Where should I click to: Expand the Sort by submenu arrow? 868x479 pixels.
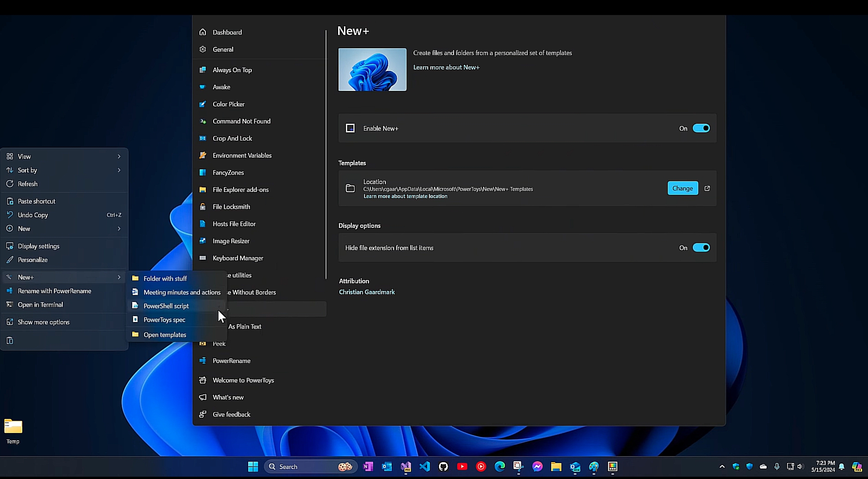(119, 170)
